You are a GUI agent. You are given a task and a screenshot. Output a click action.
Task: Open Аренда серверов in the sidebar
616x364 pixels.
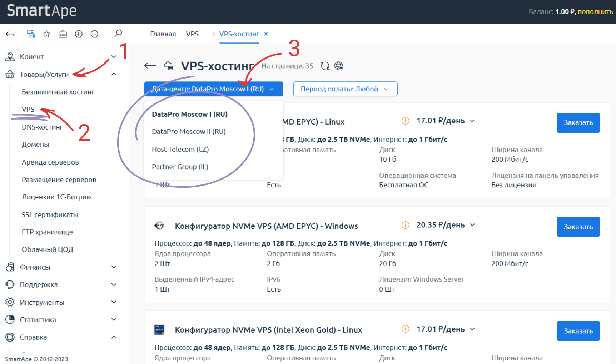coord(50,162)
